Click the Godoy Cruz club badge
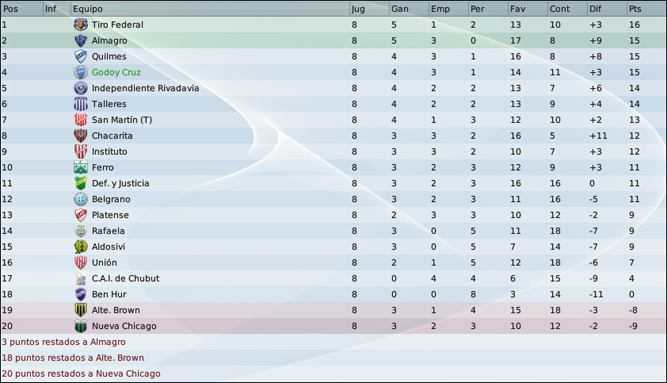Image resolution: width=667 pixels, height=383 pixels. click(80, 72)
